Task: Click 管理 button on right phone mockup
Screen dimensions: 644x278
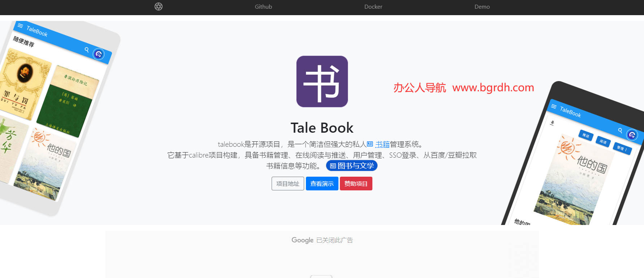Action: (x=622, y=148)
